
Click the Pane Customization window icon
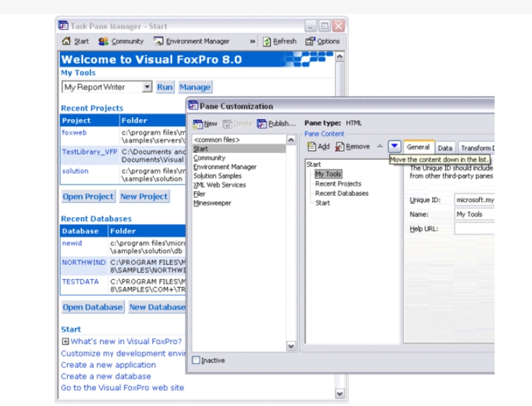pyautogui.click(x=193, y=106)
